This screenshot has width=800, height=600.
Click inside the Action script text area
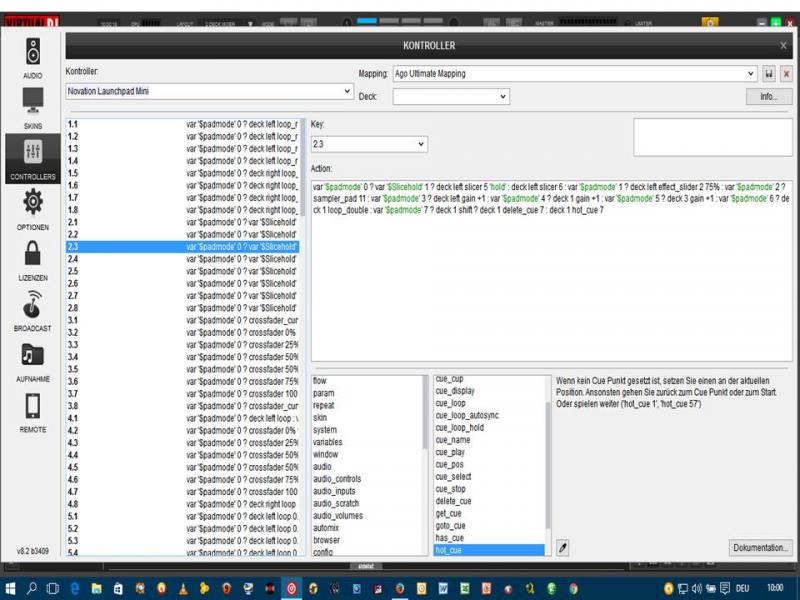tap(550, 280)
